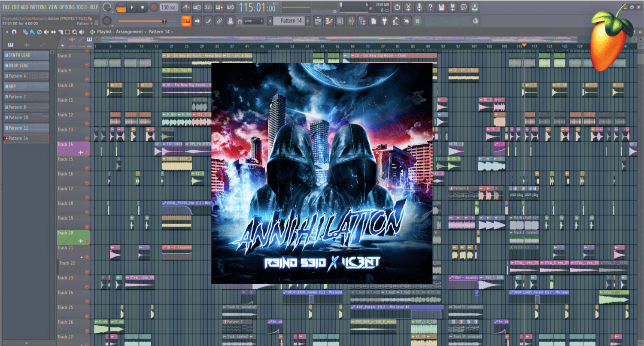Click the plus button next to Pattern 14
The width and height of the screenshot is (644, 346).
(308, 21)
